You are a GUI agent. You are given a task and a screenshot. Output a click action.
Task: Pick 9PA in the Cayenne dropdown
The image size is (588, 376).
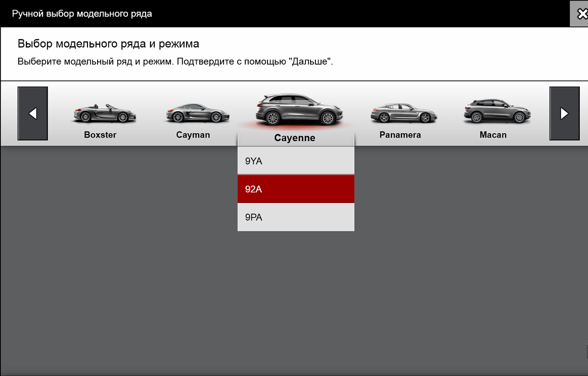[x=296, y=218]
